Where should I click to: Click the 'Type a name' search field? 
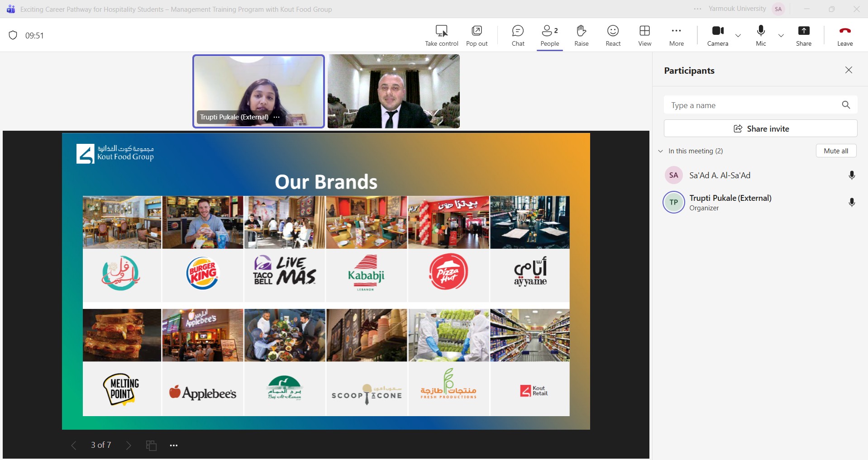coord(751,105)
